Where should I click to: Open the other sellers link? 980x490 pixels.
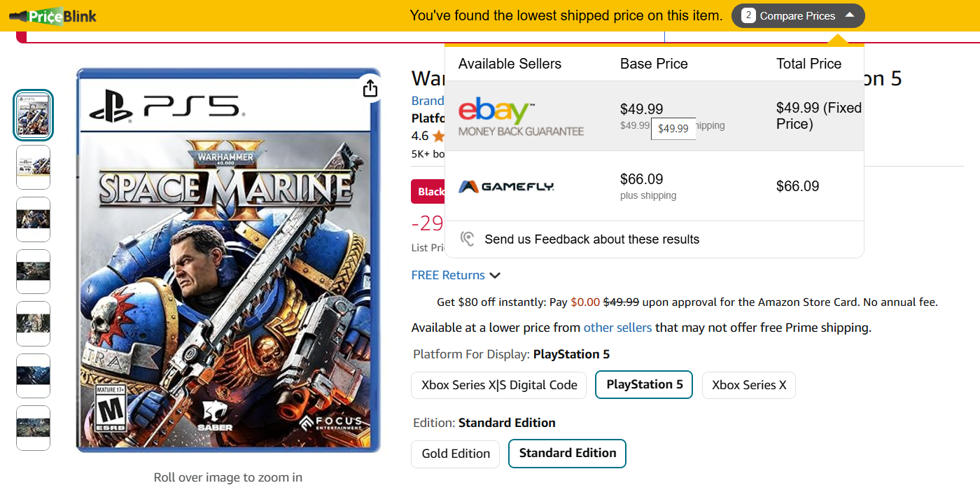(x=617, y=328)
